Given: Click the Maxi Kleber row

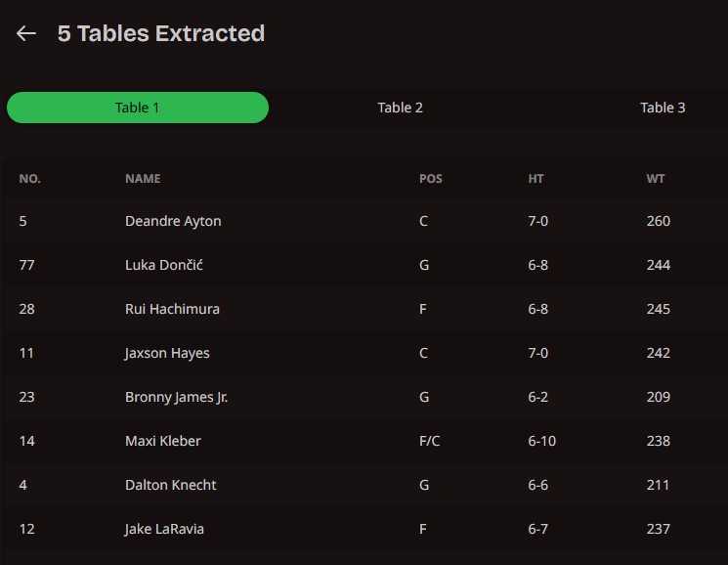Looking at the screenshot, I should coord(163,441).
